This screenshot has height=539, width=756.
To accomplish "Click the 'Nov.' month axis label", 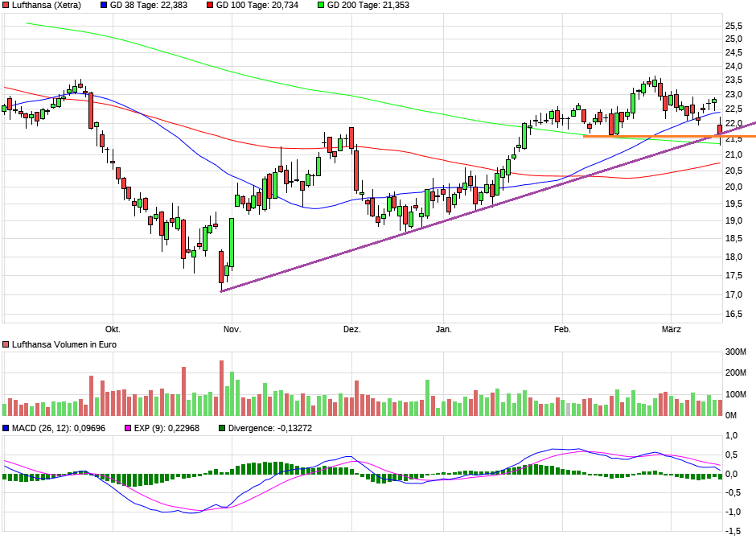I will coord(232,329).
